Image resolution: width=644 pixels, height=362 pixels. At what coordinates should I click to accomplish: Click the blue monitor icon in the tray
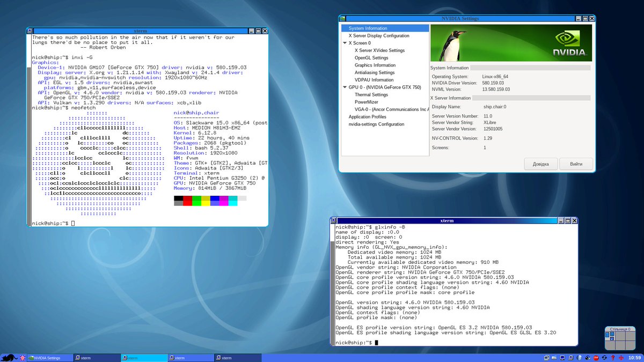pyautogui.click(x=562, y=358)
